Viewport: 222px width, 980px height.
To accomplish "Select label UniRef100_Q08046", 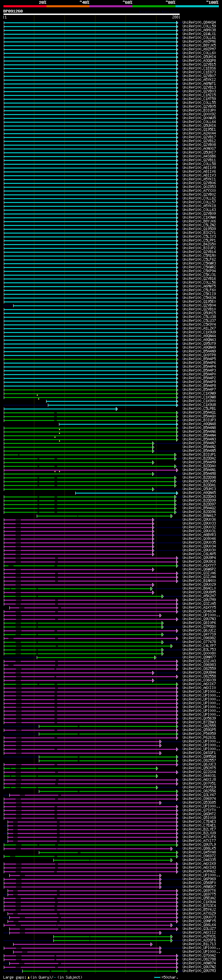I will (199, 539).
